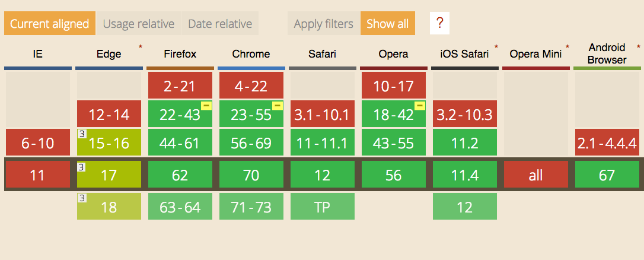The height and width of the screenshot is (260, 644).
Task: Click the question mark help icon
Action: pos(439,24)
